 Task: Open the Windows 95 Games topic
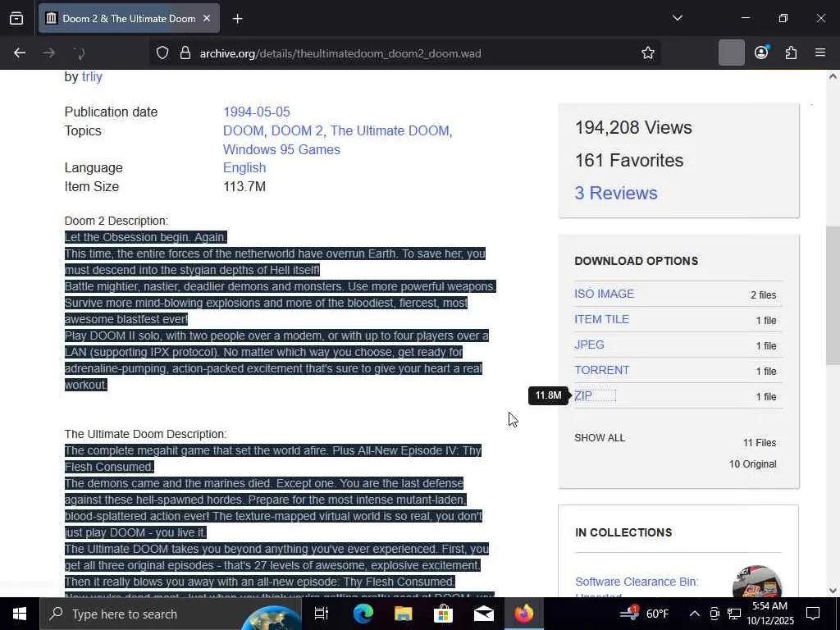[282, 149]
